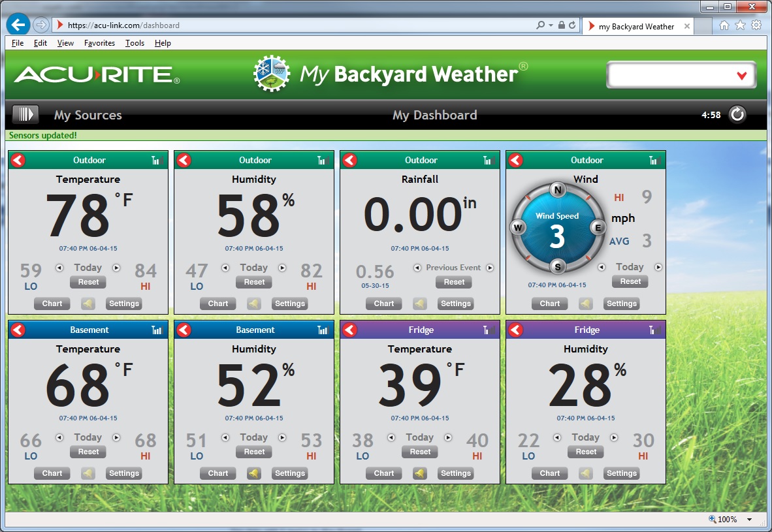Open the File menu
Screen dimensions: 772x532
pos(18,43)
